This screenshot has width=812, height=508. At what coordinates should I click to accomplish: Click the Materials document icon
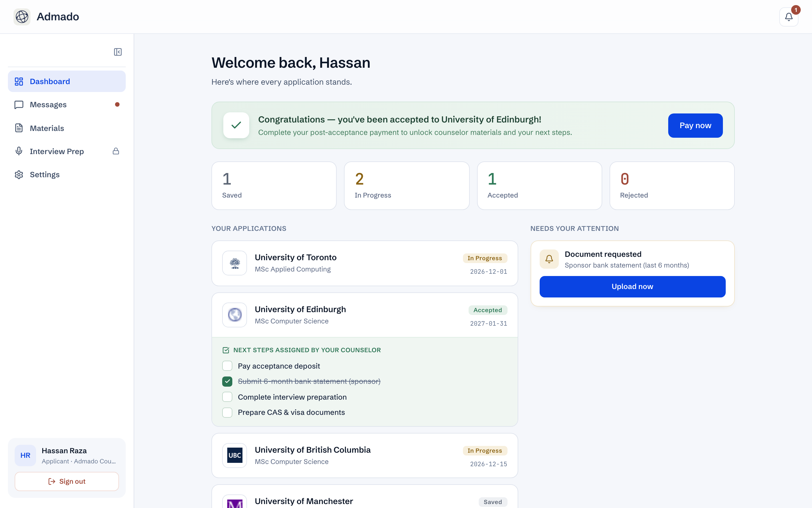[x=19, y=128]
